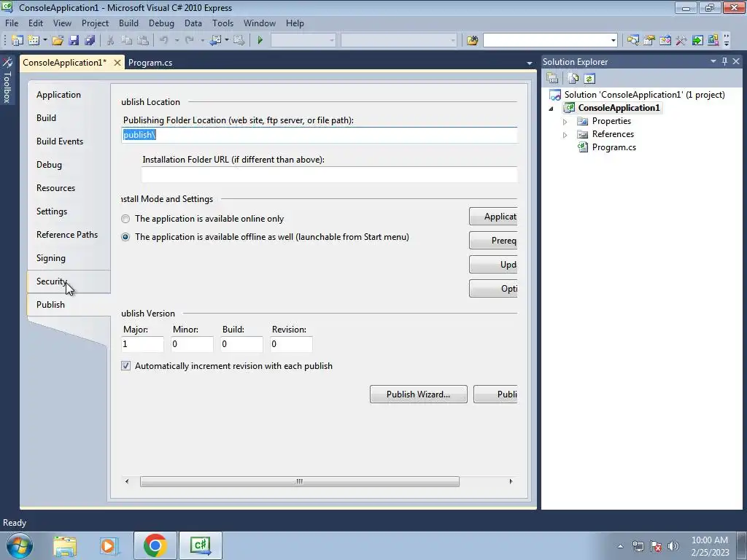Click Refresh icon in Solution Explorer toolbar

point(589,78)
